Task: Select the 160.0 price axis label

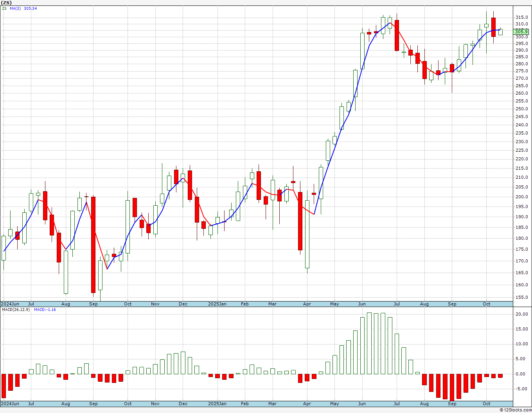Action: click(521, 285)
